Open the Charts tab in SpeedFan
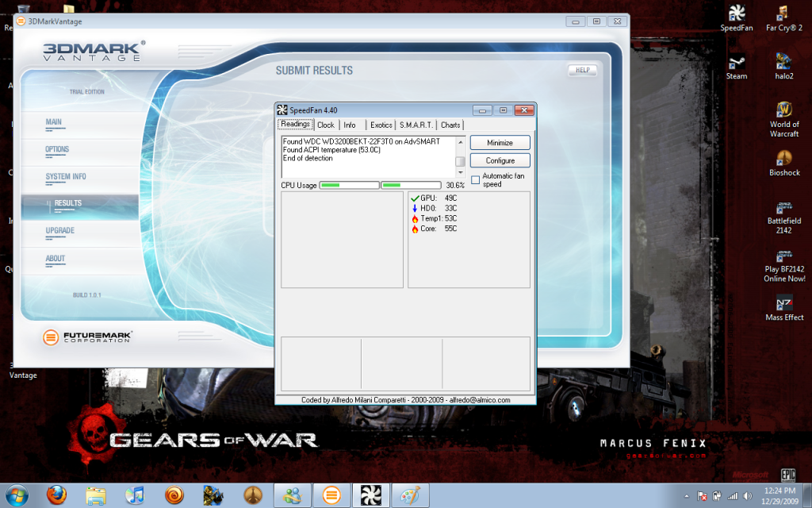 [450, 125]
